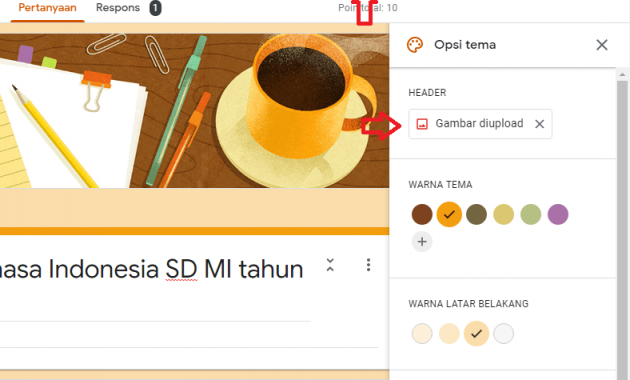The image size is (630, 380).
Task: Click the image icon in Gambar diupload
Action: 421,124
